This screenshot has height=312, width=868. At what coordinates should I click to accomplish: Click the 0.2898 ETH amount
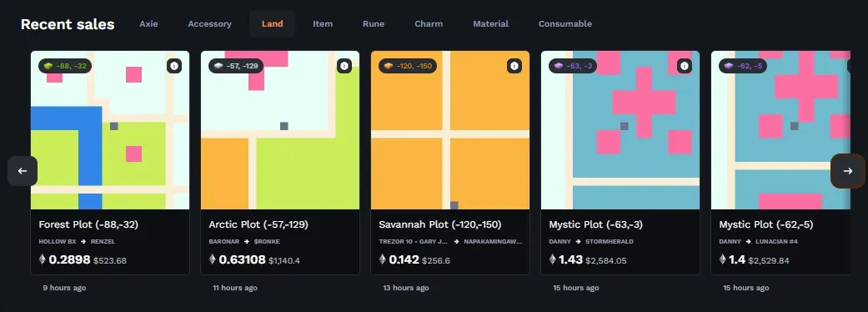coord(69,259)
